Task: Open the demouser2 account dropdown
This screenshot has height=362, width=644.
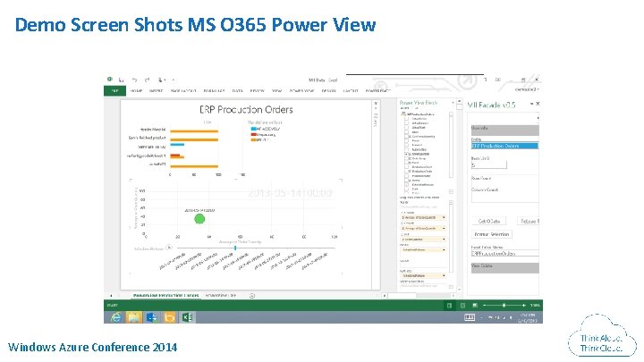Action: pos(528,89)
